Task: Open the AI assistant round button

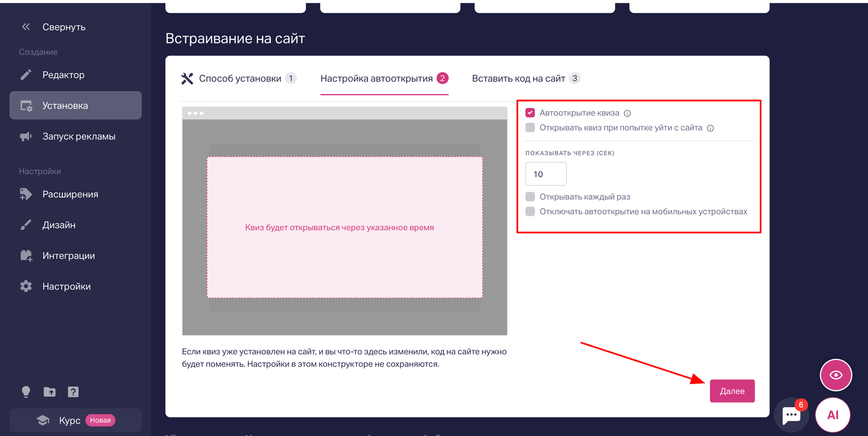Action: (833, 415)
